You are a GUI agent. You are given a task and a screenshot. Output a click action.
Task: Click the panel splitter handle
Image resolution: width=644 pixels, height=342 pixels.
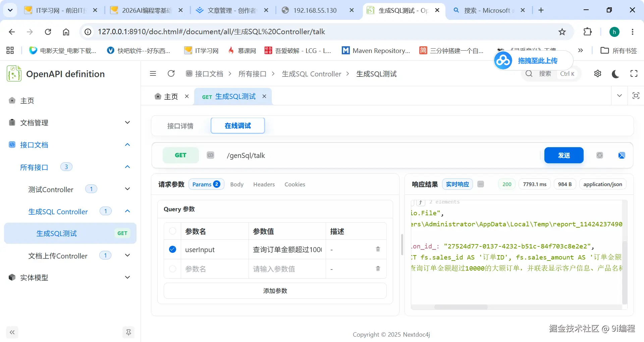point(402,244)
